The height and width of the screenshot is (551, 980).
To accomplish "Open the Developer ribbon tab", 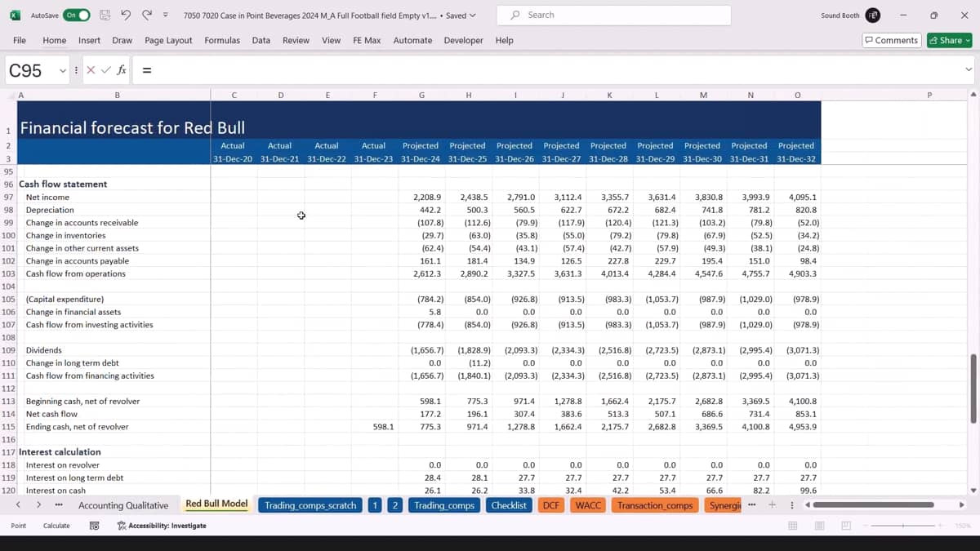I will 463,40.
